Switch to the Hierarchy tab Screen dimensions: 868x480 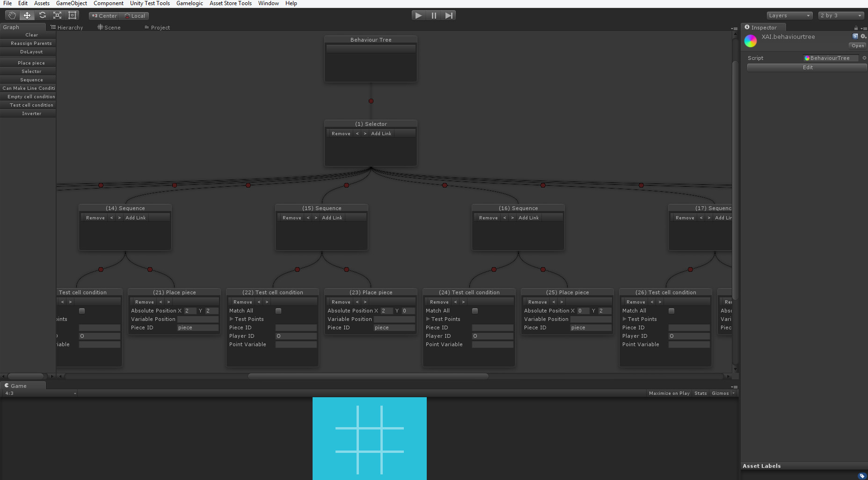tap(67, 28)
